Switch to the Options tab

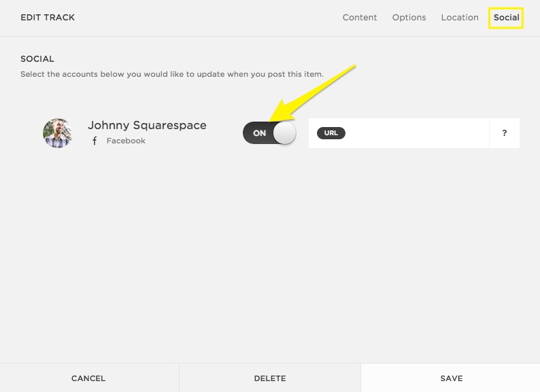[x=409, y=18]
